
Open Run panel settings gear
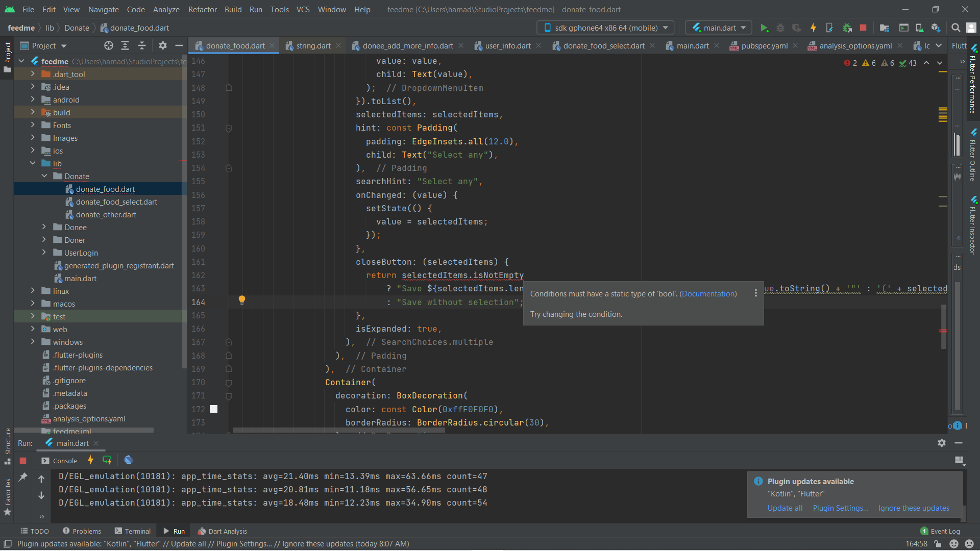click(x=942, y=443)
